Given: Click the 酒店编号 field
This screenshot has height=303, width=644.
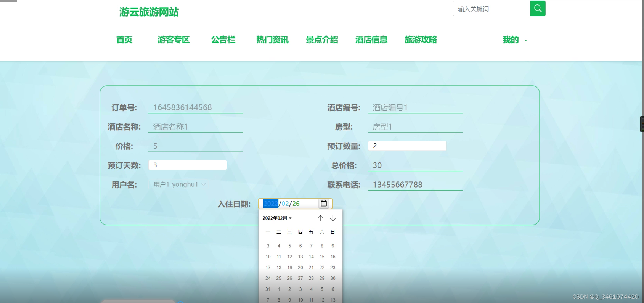Looking at the screenshot, I should [416, 107].
